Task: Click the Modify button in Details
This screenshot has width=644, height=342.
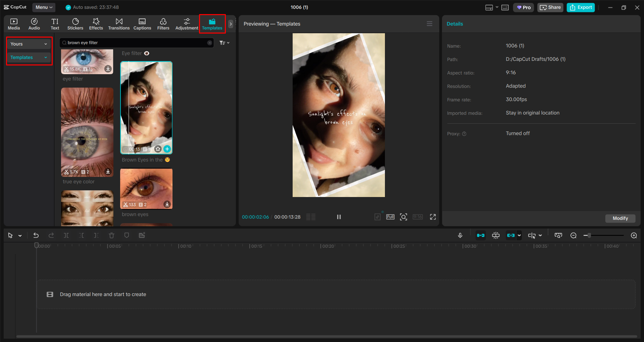Action: coord(620,218)
